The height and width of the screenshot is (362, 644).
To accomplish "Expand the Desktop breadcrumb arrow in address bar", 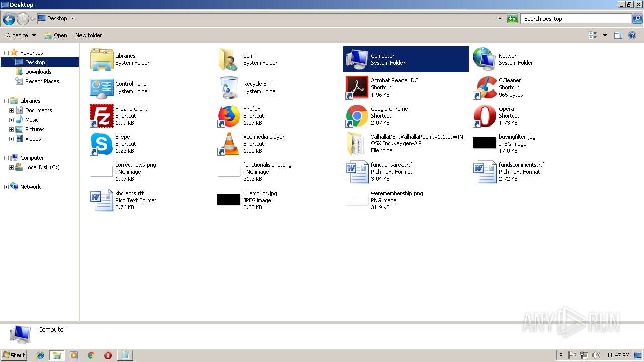I will 72,18.
